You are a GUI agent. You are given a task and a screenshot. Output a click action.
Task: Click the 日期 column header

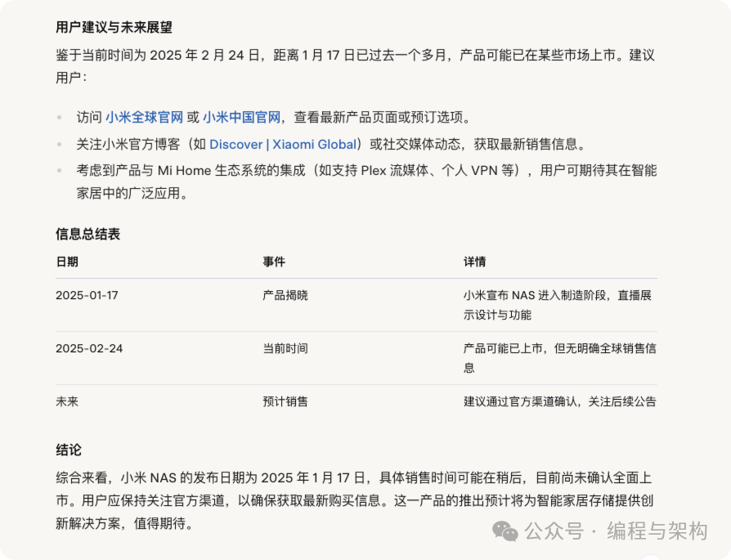click(x=67, y=262)
